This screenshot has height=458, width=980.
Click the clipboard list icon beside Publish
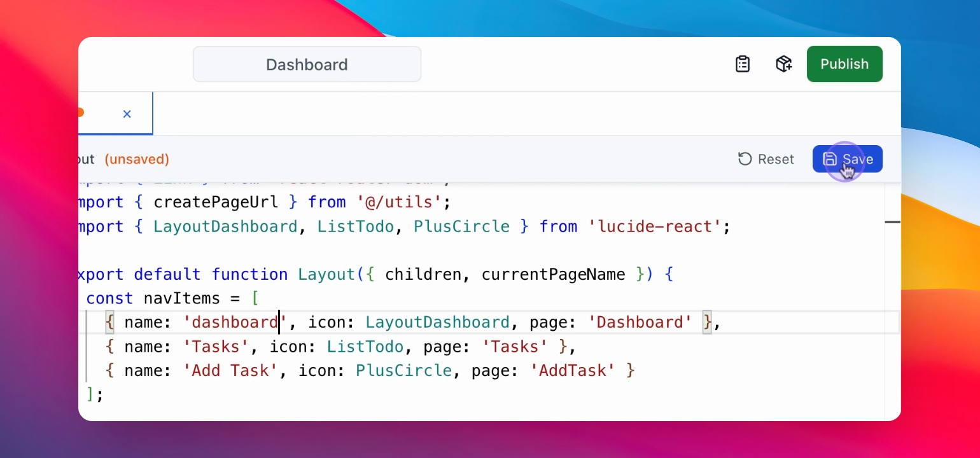743,64
